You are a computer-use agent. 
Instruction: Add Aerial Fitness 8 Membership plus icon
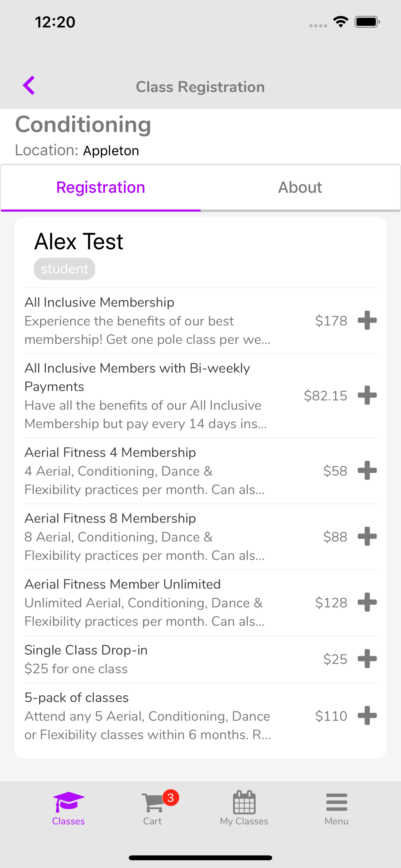point(367,536)
